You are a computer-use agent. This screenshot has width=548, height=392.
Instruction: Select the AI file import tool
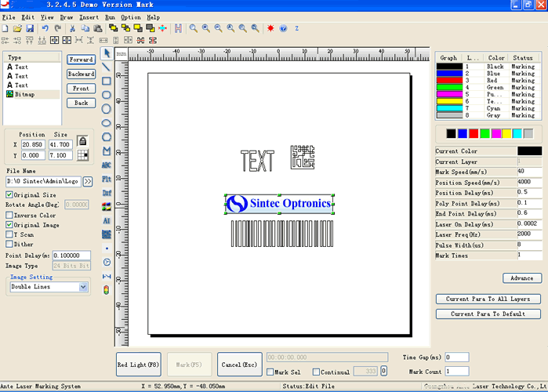coord(107,221)
